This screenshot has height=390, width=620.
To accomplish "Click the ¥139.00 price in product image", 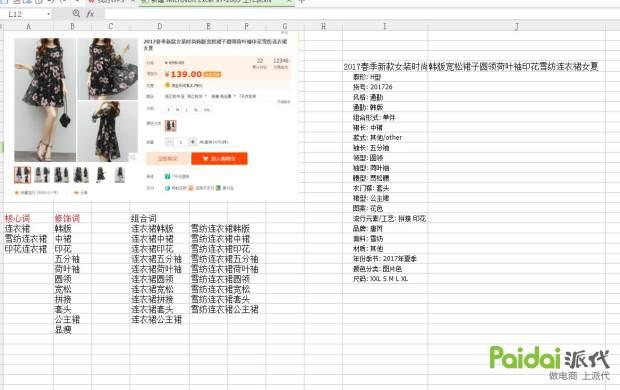I will (184, 74).
